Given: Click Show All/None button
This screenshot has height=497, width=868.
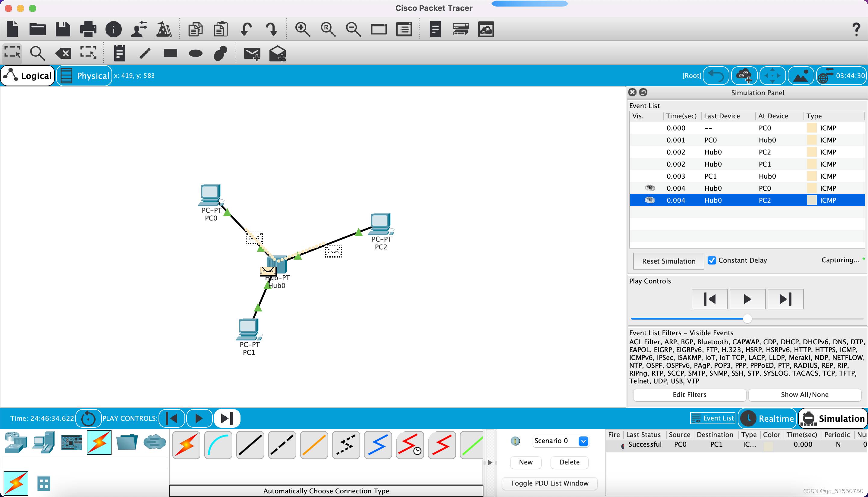Looking at the screenshot, I should (804, 395).
